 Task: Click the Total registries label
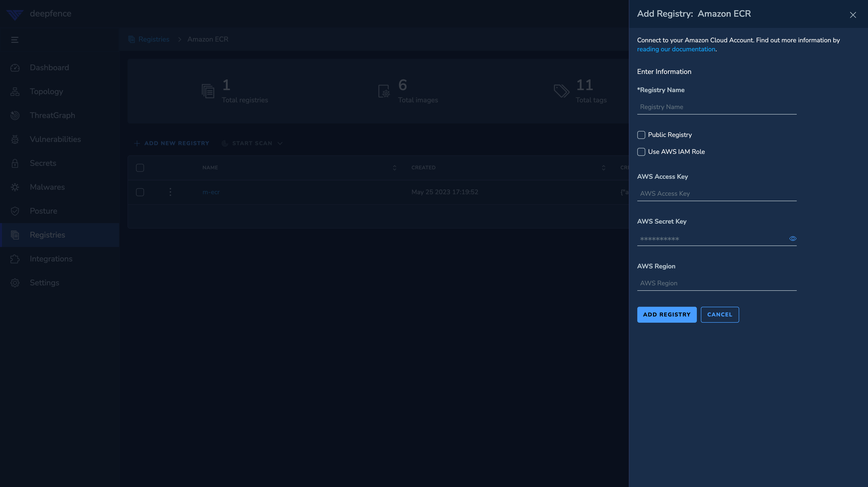245,100
